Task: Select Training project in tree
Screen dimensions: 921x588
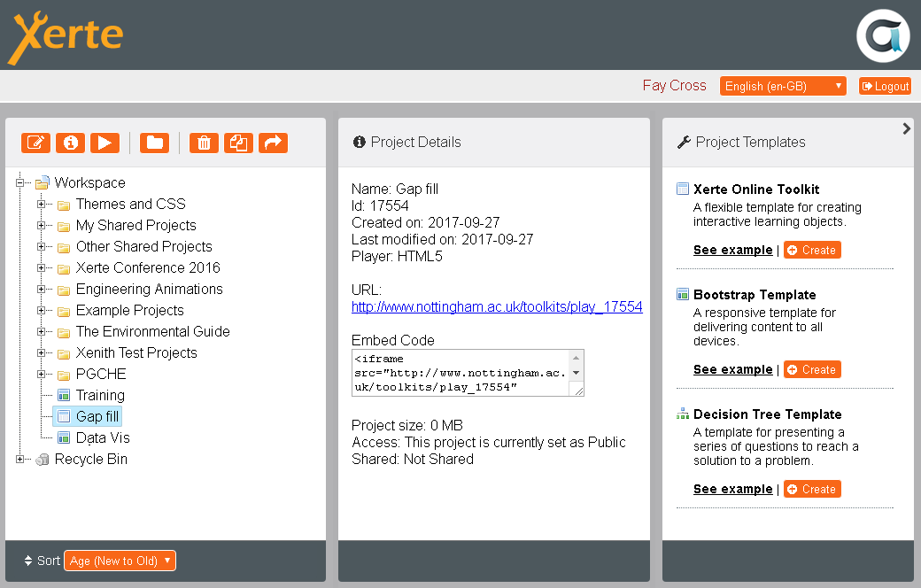Action: [x=100, y=395]
